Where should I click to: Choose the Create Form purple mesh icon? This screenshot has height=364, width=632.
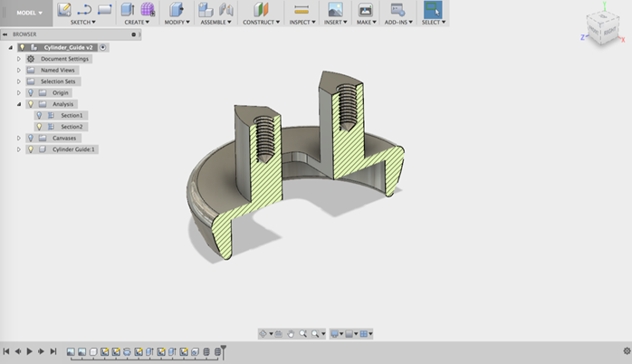point(148,9)
